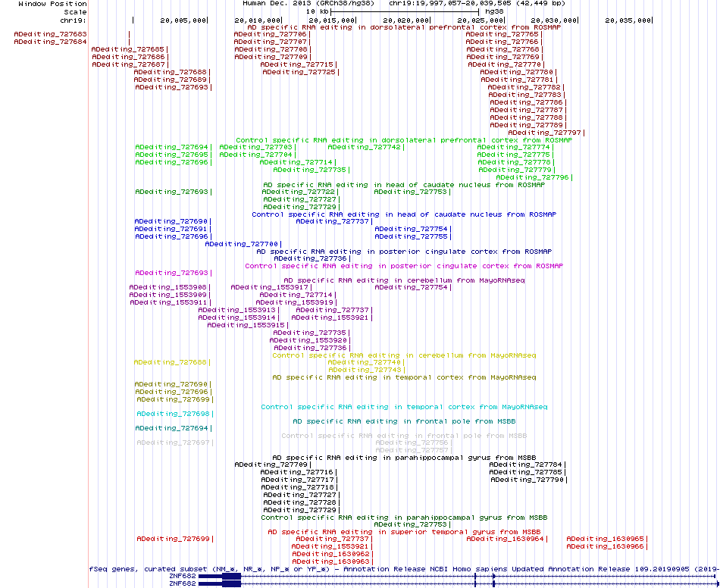This screenshot has height=588, width=720.
Task: Click the yellow ADediting_727743 item
Action: pyautogui.click(x=365, y=370)
